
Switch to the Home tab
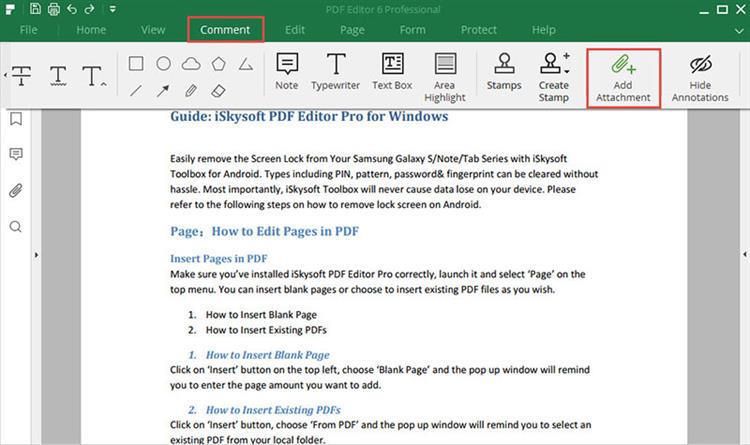[91, 30]
